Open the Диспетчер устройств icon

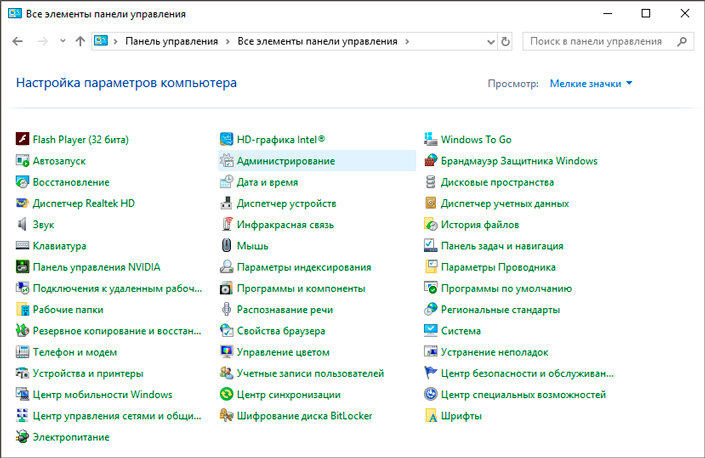click(x=226, y=203)
